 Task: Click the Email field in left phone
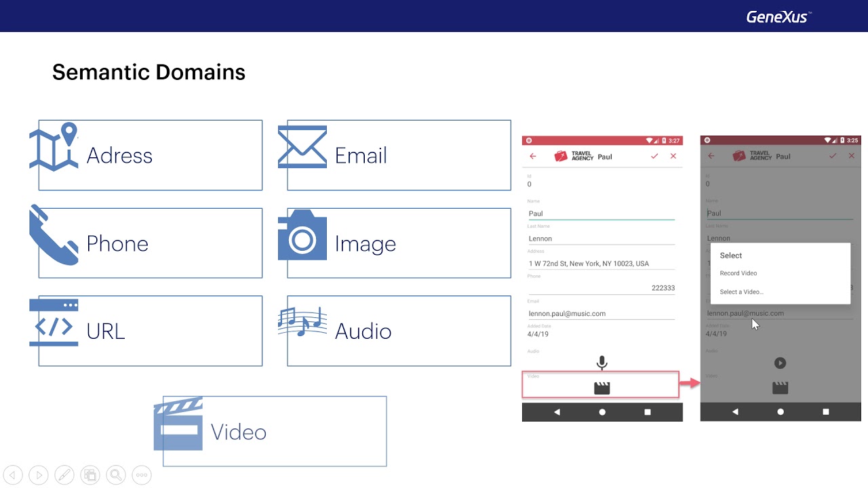coord(601,314)
